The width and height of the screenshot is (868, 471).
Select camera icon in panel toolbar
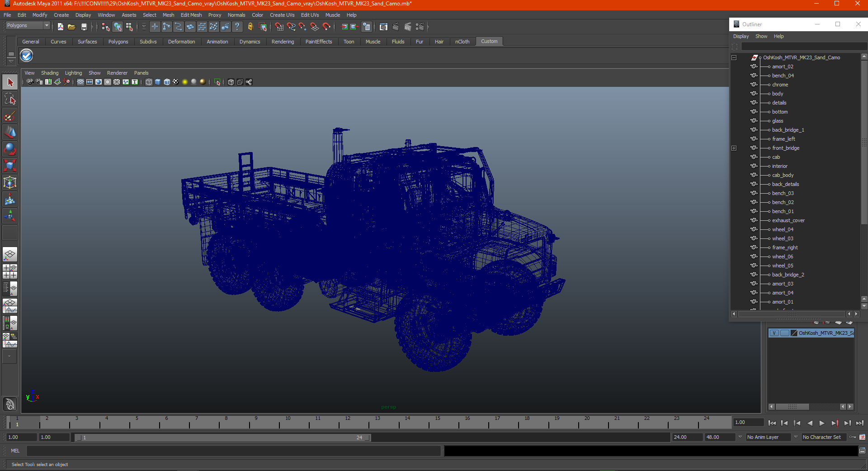coord(30,82)
